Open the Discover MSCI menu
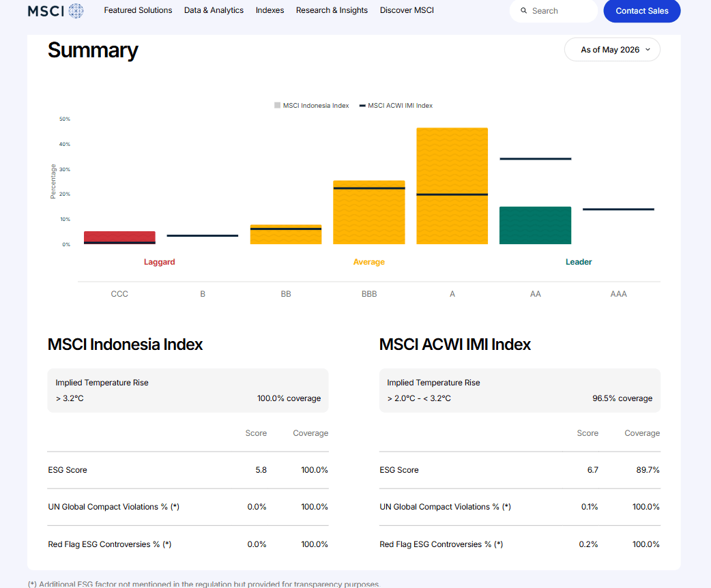The width and height of the screenshot is (711, 588). click(407, 10)
